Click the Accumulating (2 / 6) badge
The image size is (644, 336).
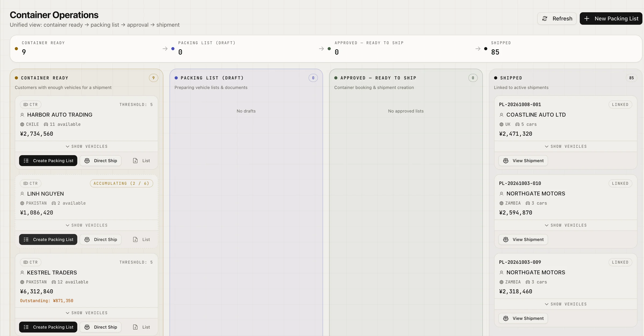pyautogui.click(x=121, y=183)
